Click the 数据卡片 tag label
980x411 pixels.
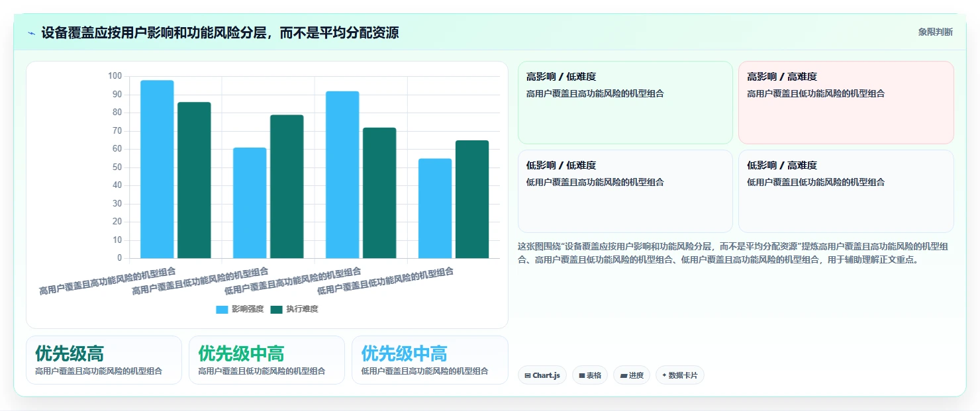pyautogui.click(x=683, y=376)
